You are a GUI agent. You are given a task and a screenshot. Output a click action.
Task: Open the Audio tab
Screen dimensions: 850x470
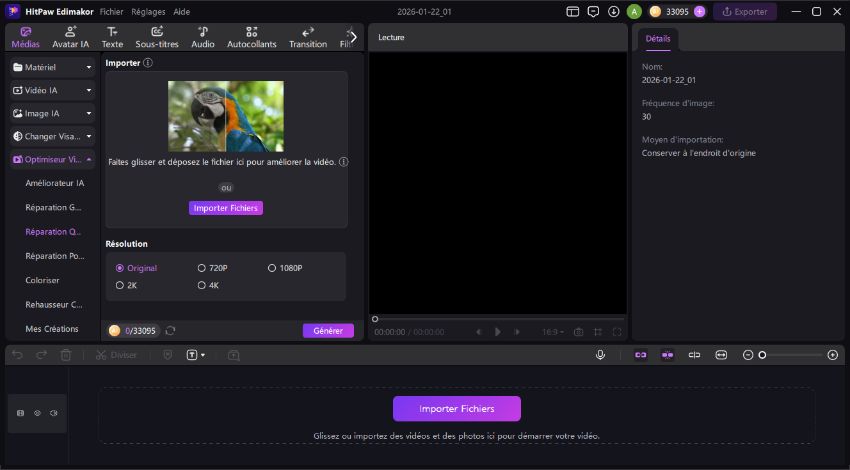pos(203,37)
